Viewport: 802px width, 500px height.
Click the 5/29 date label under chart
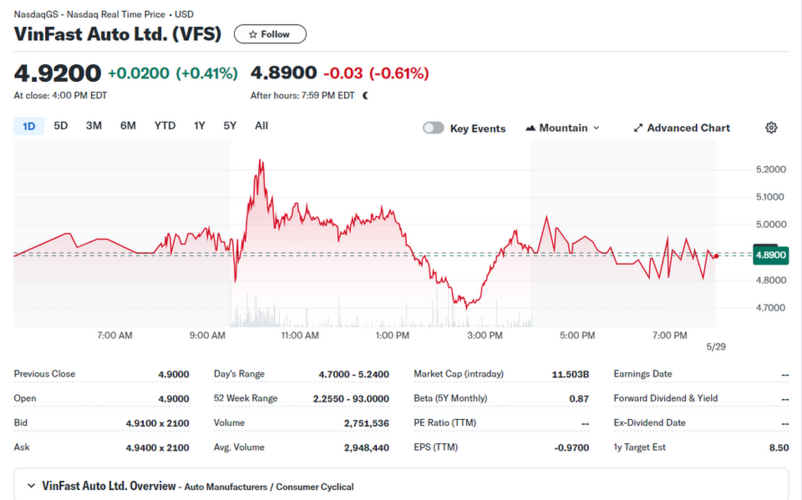[716, 347]
